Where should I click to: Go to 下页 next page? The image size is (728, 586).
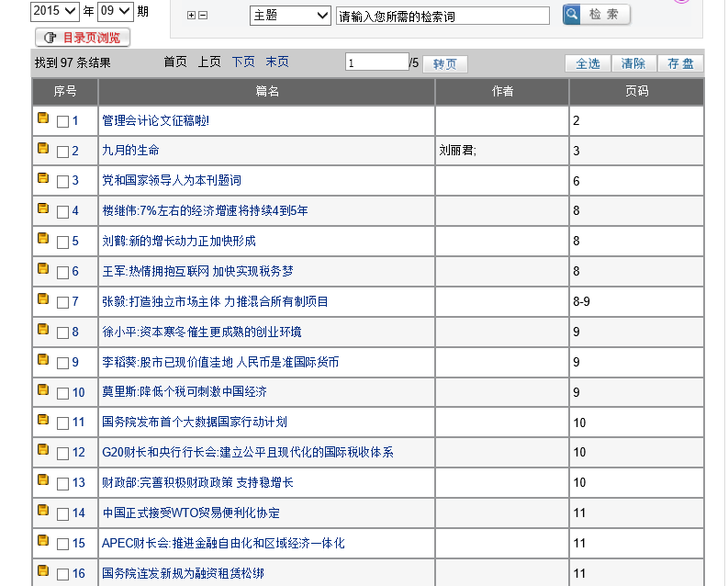pos(243,62)
